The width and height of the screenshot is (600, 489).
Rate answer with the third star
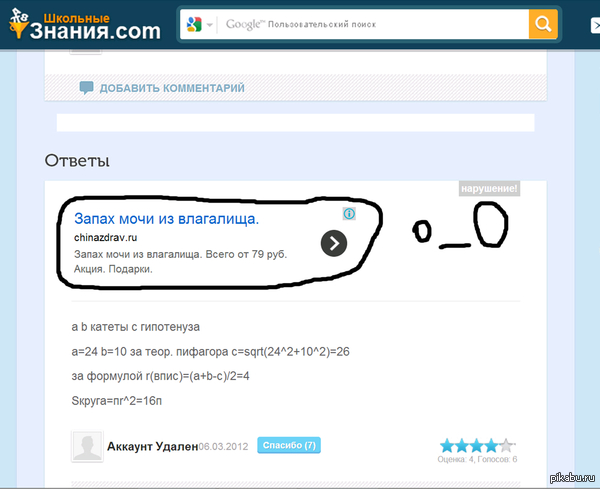[477, 445]
